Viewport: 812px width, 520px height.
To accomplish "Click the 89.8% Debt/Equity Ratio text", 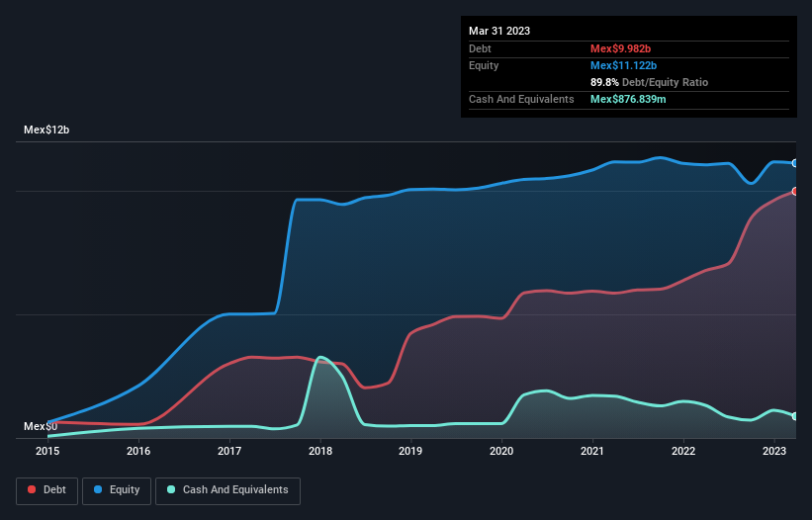I will pos(650,82).
